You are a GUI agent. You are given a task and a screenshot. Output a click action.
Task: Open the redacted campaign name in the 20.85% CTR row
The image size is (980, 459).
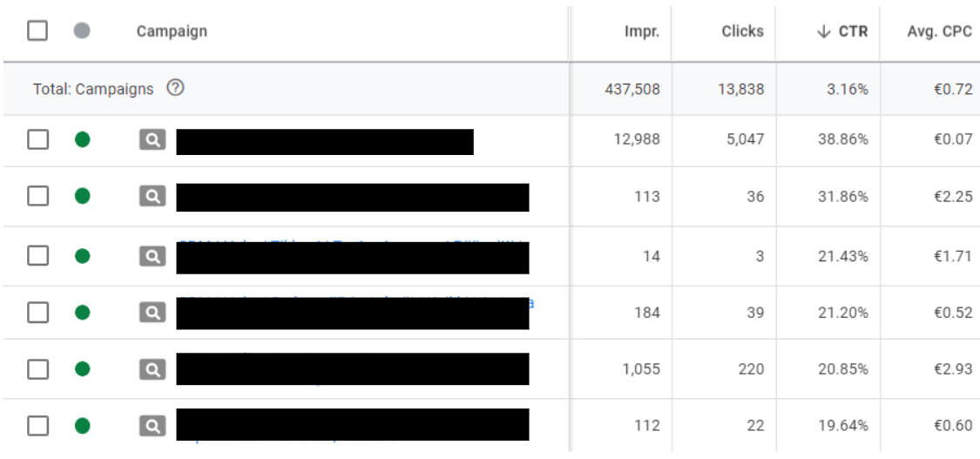pyautogui.click(x=353, y=369)
